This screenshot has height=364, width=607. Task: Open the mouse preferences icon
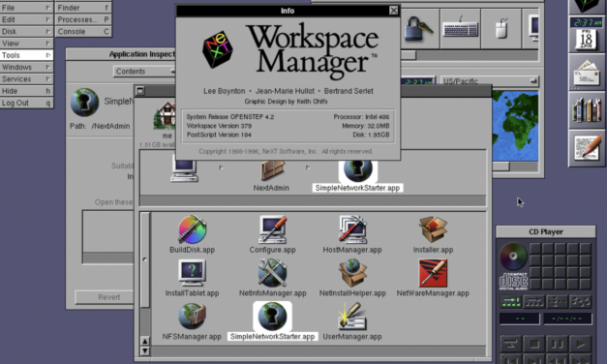(x=501, y=29)
